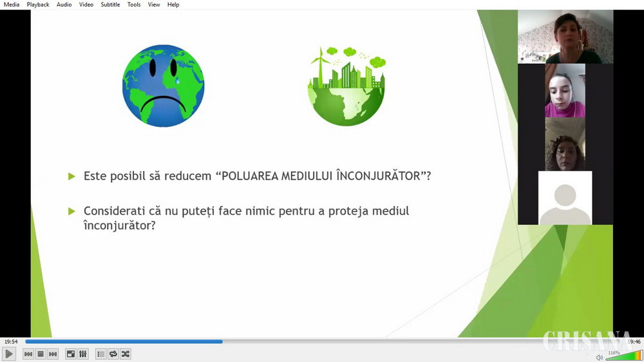This screenshot has width=644, height=362.
Task: Skip to next media track
Action: click(x=53, y=354)
